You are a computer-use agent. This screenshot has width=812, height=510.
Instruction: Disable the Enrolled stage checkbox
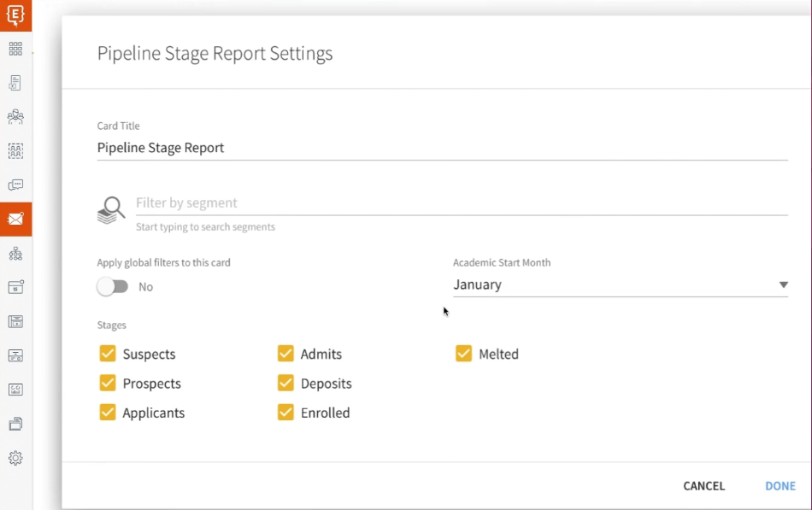coord(285,413)
